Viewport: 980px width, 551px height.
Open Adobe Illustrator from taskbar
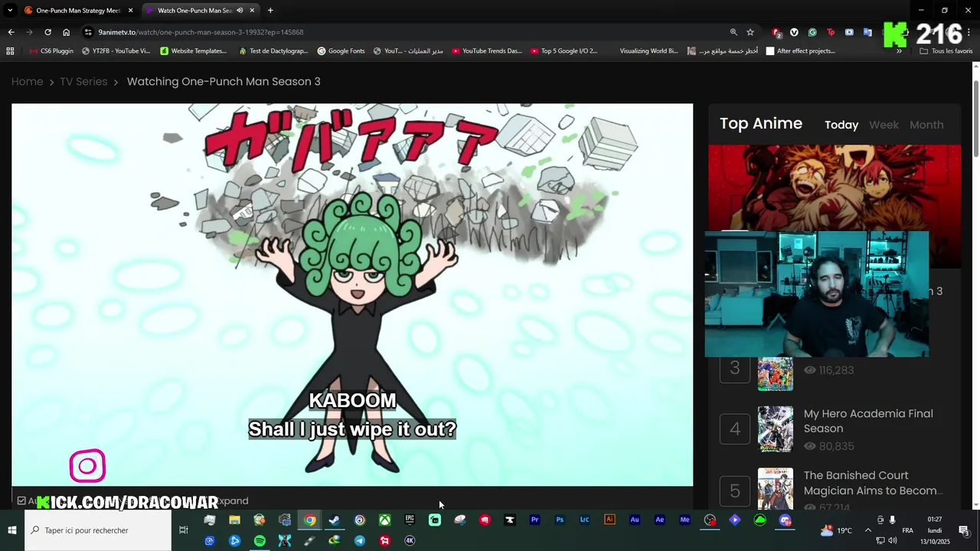point(609,520)
